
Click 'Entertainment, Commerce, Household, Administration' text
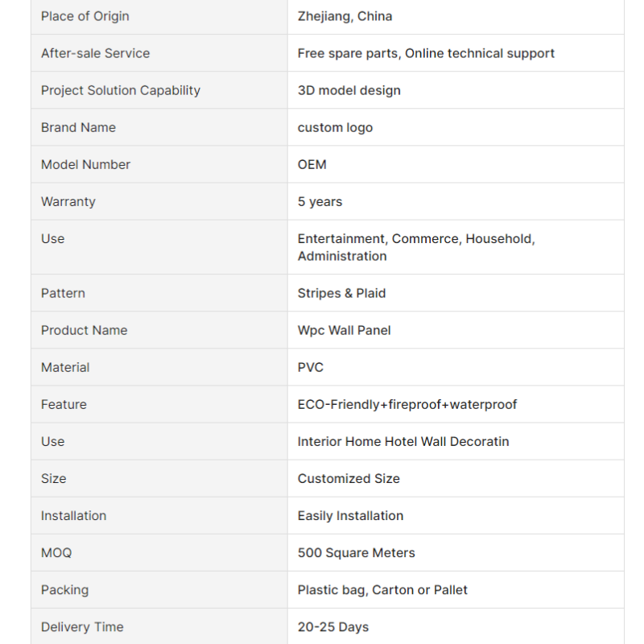click(416, 247)
